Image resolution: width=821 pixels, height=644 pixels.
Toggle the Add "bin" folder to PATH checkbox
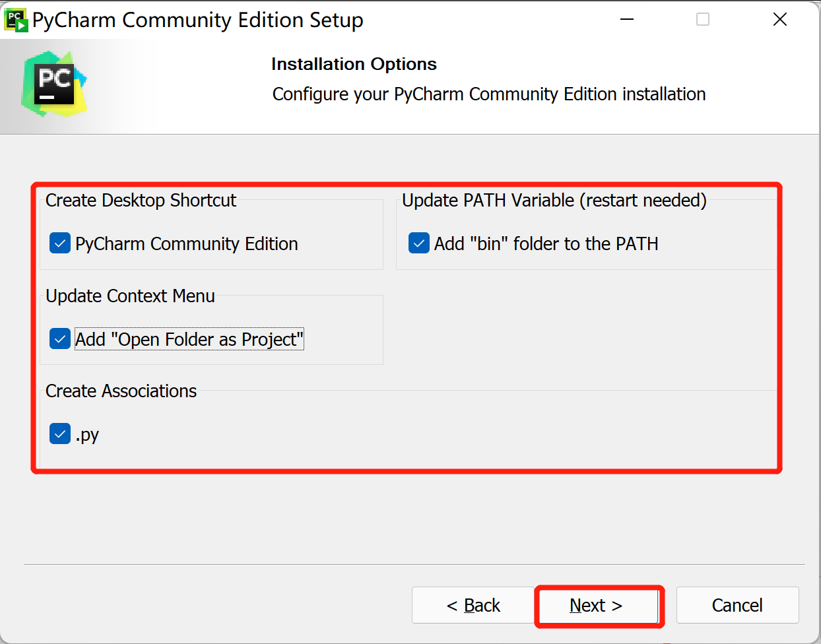(x=419, y=243)
